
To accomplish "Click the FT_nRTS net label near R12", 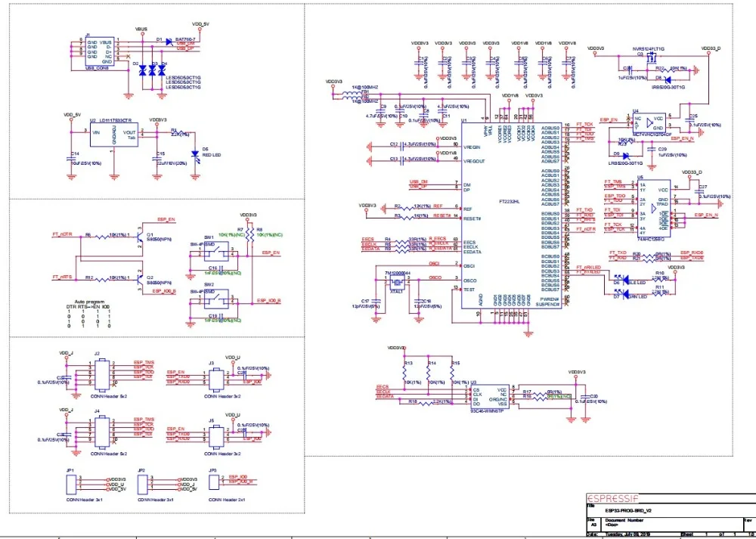I will pos(62,277).
